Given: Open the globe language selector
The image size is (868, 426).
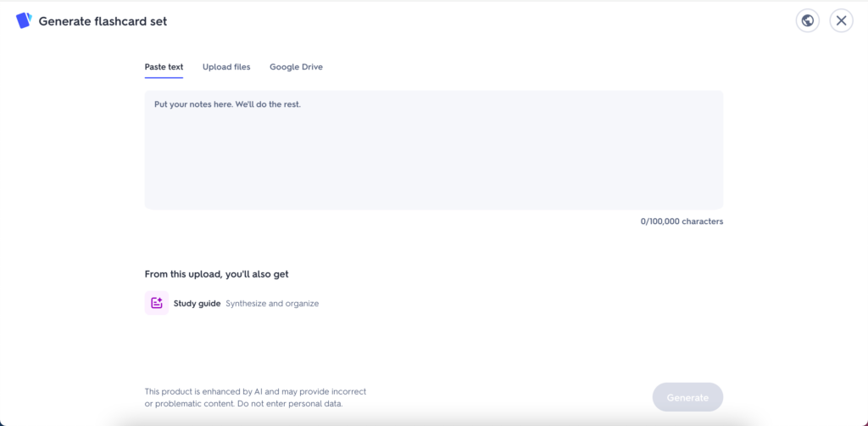Looking at the screenshot, I should tap(808, 21).
